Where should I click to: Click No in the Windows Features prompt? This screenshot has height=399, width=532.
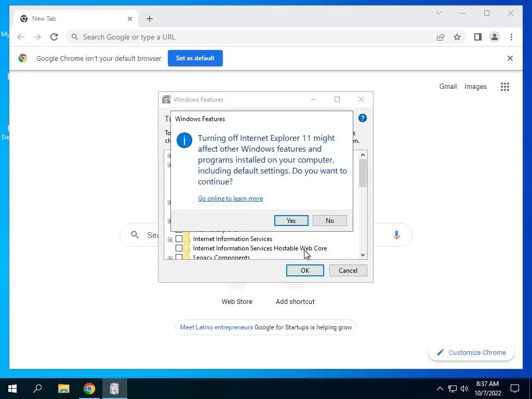(329, 220)
